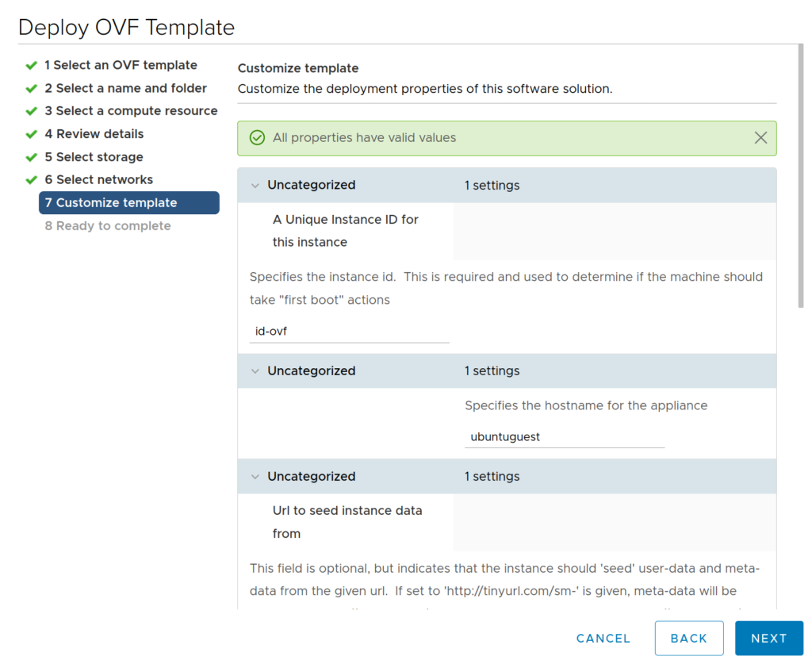Click the green checkmark beside Review details

(32, 134)
